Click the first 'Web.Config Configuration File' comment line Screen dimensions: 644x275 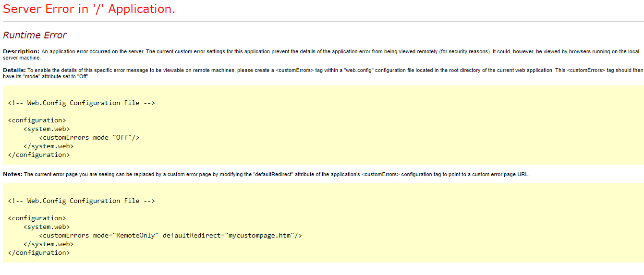click(x=81, y=103)
